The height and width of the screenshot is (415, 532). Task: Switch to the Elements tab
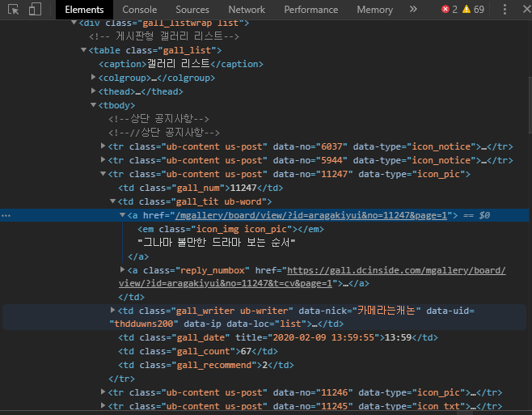coord(84,10)
